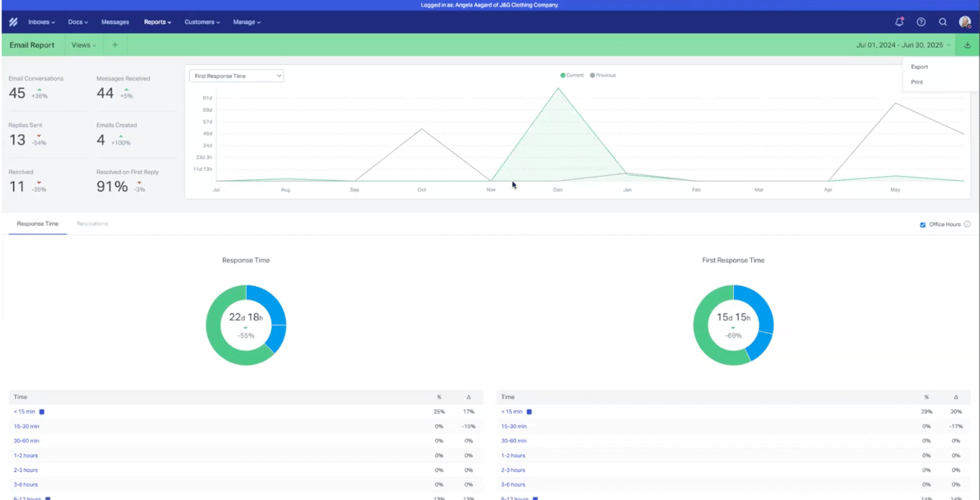Open '1-2 hours' link in Response Time table

[x=26, y=456]
